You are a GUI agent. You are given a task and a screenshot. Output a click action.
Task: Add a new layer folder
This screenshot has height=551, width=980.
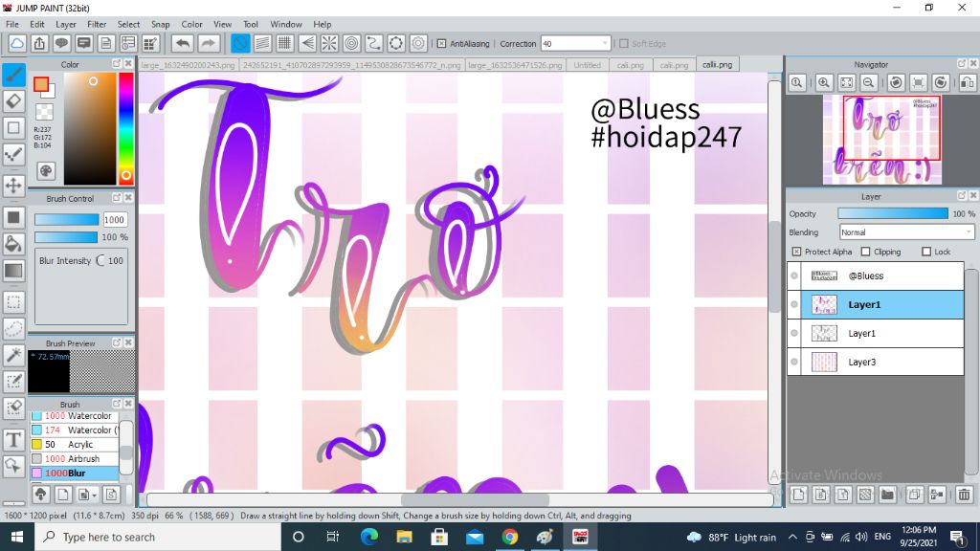[x=887, y=495]
